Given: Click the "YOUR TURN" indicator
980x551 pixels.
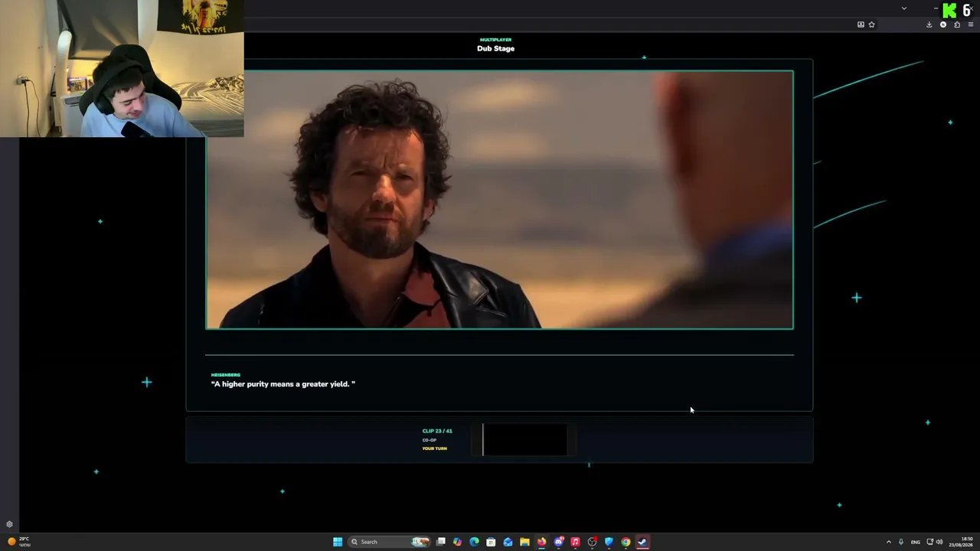Looking at the screenshot, I should (435, 448).
